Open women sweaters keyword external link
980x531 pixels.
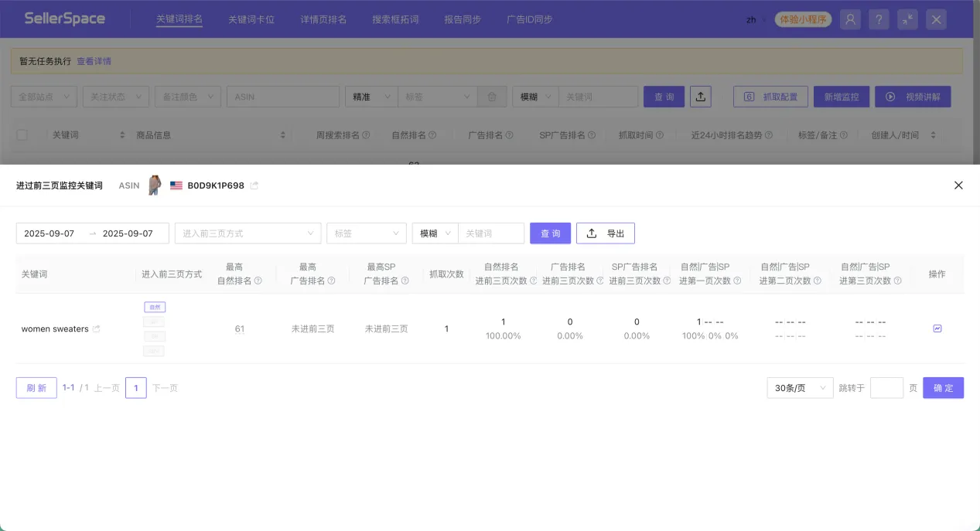pos(96,329)
